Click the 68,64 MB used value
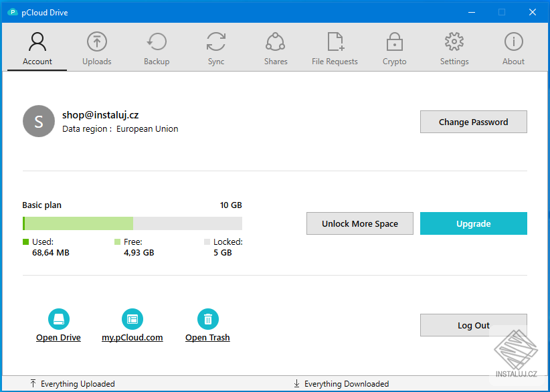Viewport: 550px width, 392px height. [x=51, y=252]
